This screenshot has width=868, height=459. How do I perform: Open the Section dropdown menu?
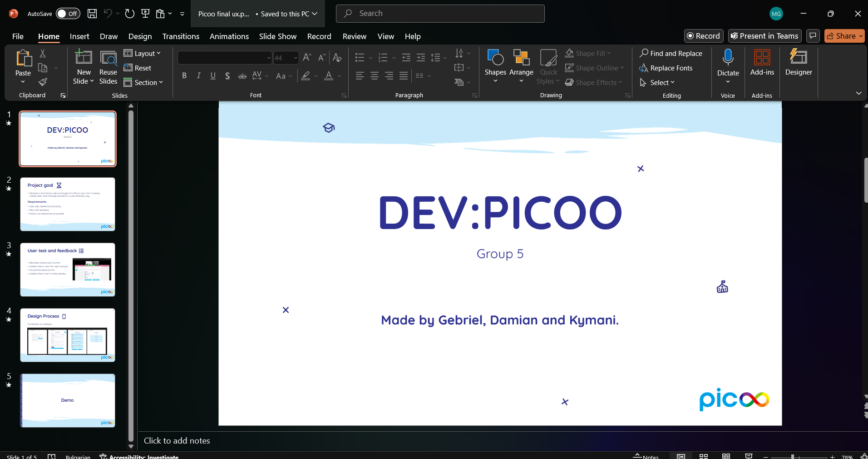[x=143, y=82]
